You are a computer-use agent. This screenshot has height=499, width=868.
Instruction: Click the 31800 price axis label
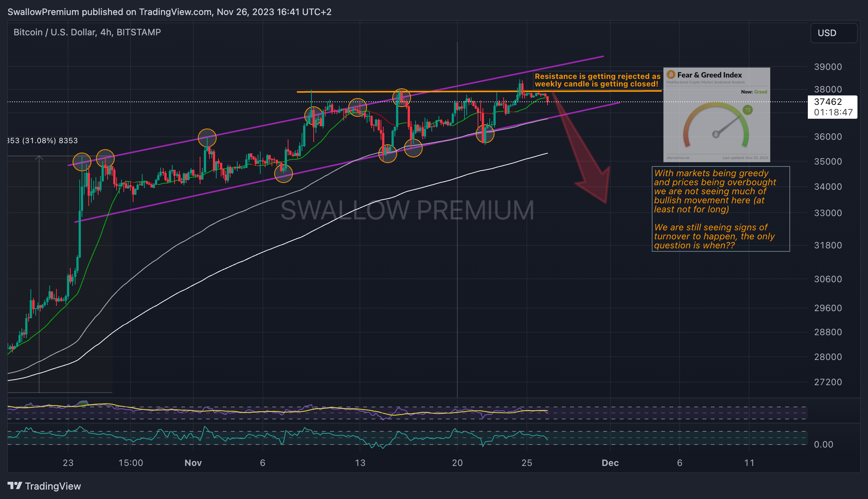click(x=828, y=245)
